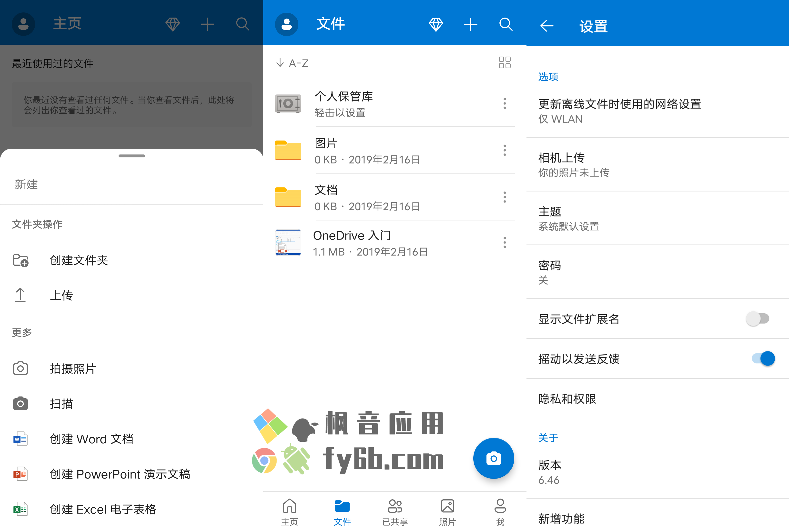Tap dimmed search icon on 主页 header

(x=243, y=24)
